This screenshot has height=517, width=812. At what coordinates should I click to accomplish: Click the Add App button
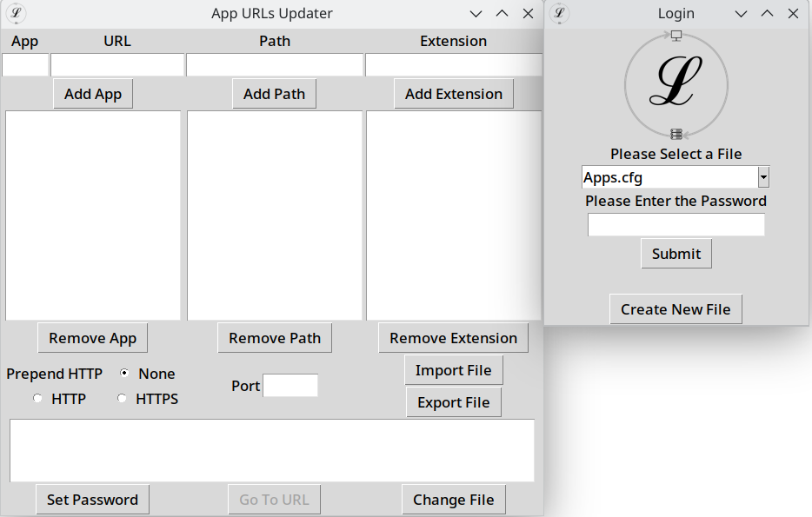pos(92,93)
